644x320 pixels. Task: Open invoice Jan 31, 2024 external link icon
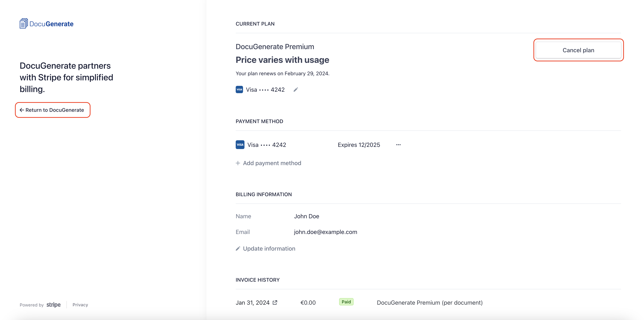pyautogui.click(x=275, y=302)
